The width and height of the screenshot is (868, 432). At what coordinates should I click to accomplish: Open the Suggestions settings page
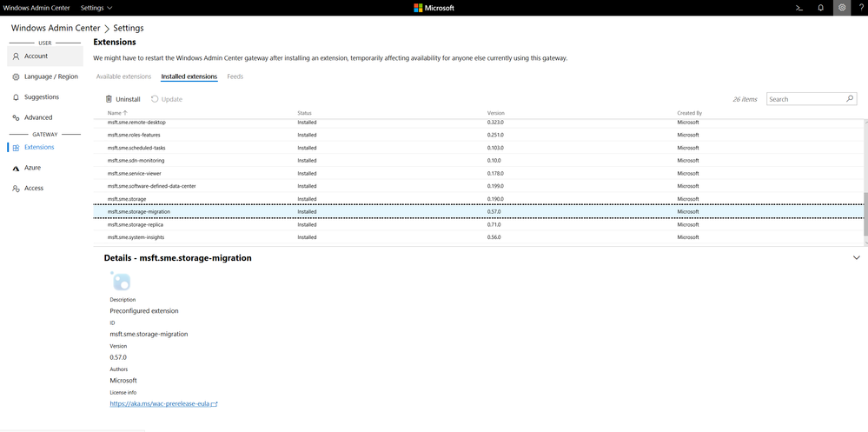tap(45, 97)
